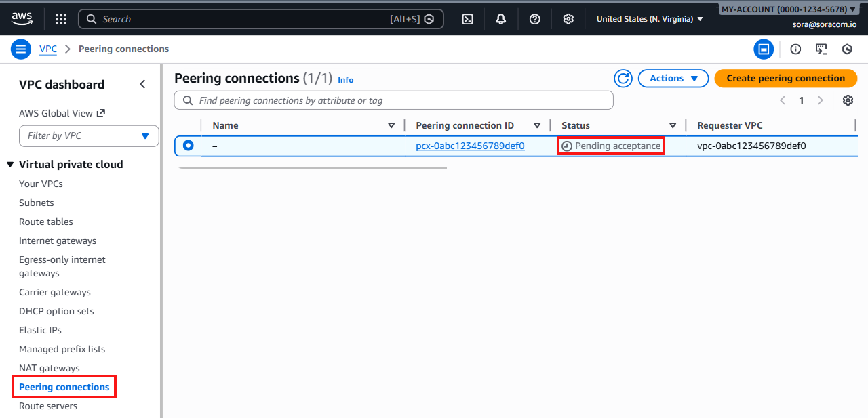Viewport: 868px width, 418px height.
Task: Refresh the peering connections list
Action: [623, 78]
